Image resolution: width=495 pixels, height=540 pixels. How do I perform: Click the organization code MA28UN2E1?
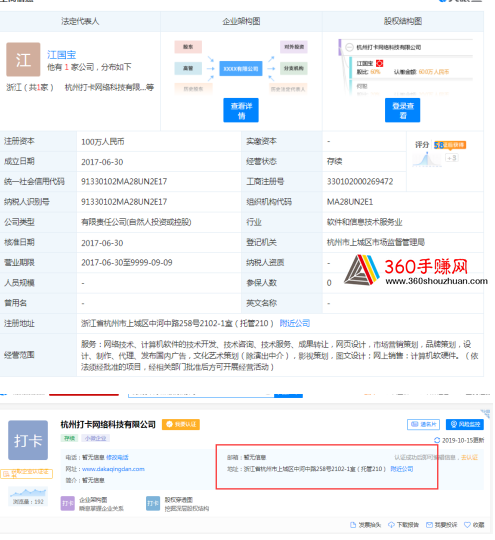350,202
